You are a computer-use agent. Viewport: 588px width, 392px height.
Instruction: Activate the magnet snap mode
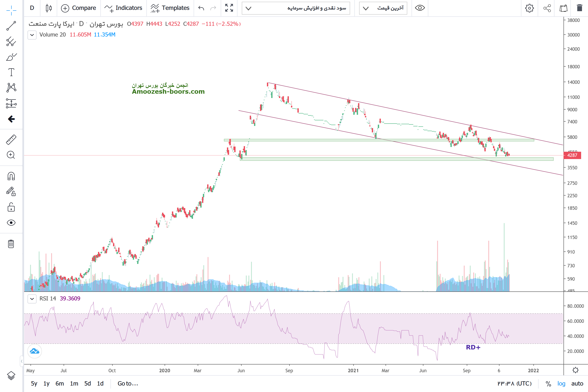point(11,176)
